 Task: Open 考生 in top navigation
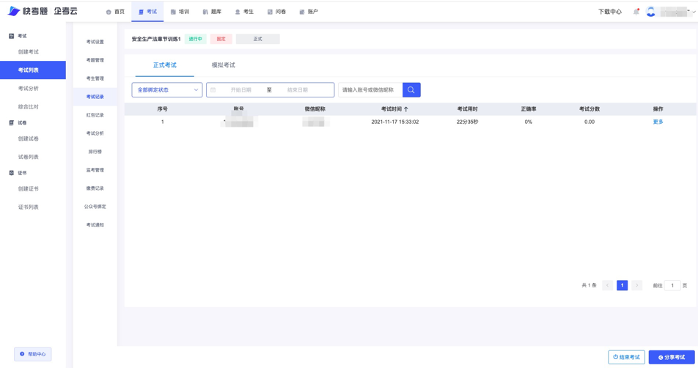click(244, 12)
